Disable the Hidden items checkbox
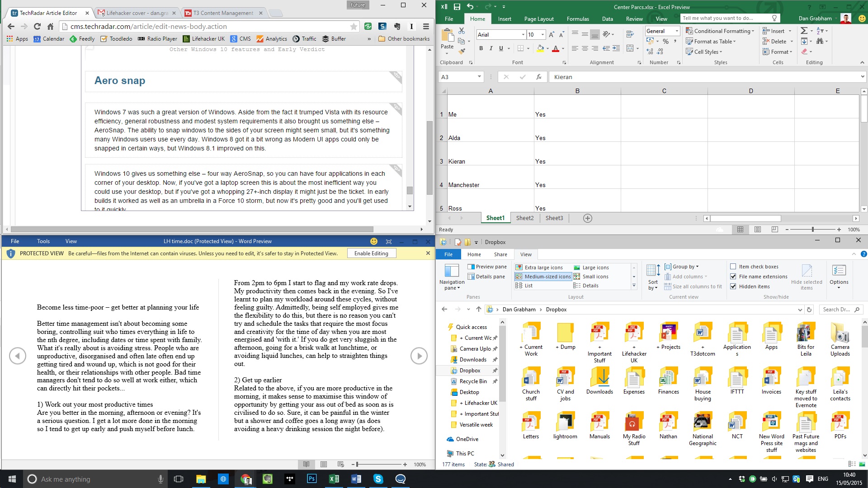The height and width of the screenshot is (488, 868). 733,286
